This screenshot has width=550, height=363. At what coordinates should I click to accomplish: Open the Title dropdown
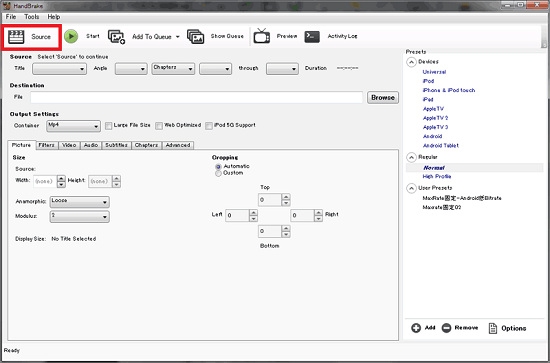point(59,69)
